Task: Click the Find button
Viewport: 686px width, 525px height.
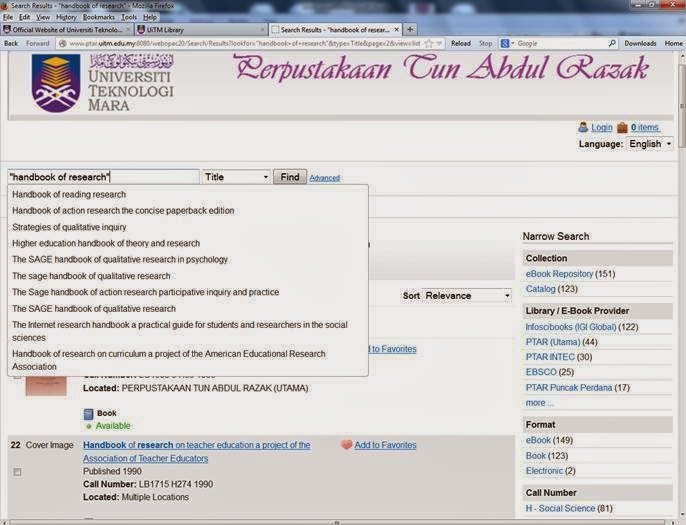Action: 290,177
